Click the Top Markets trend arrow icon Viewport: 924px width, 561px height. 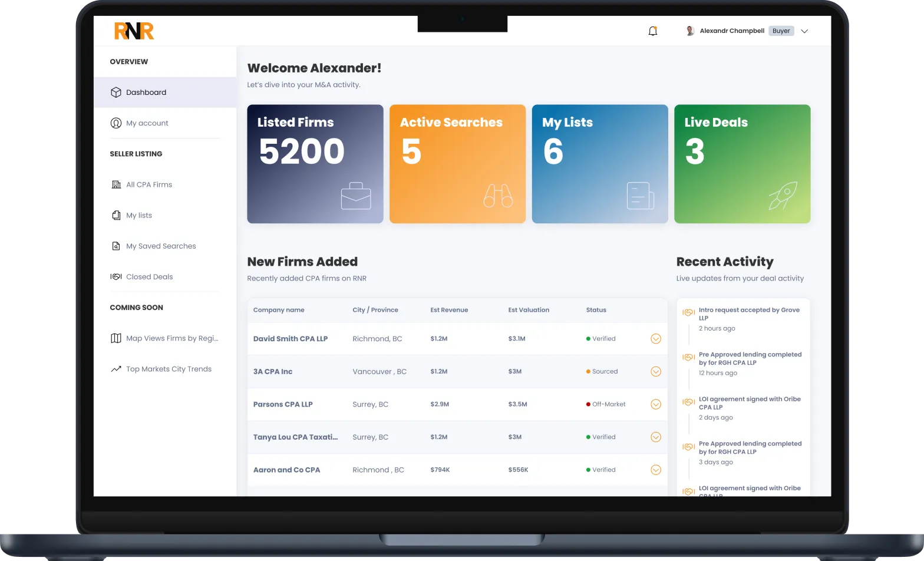point(116,369)
